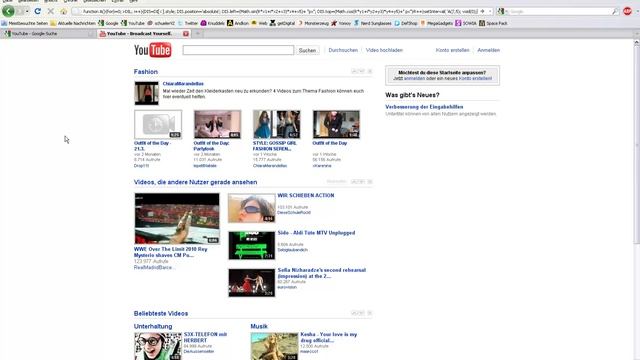Open the Web bookmark
Screen dimensions: 640x360
pos(259,23)
